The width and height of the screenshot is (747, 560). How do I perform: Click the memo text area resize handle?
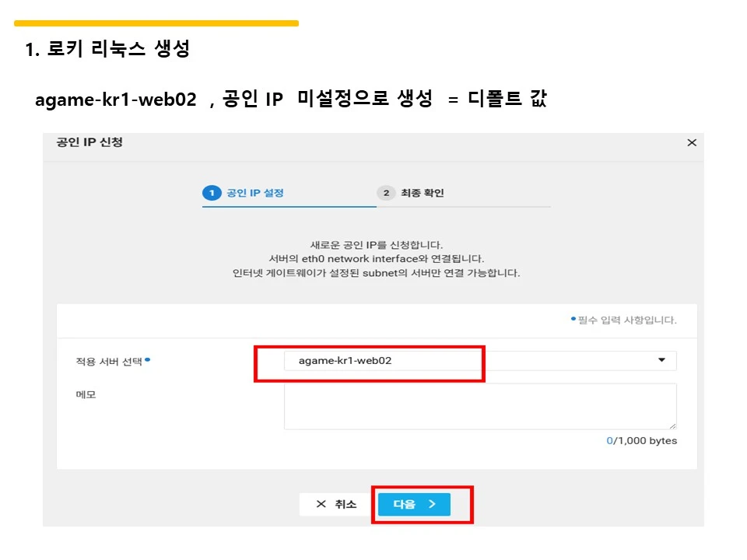[x=672, y=425]
